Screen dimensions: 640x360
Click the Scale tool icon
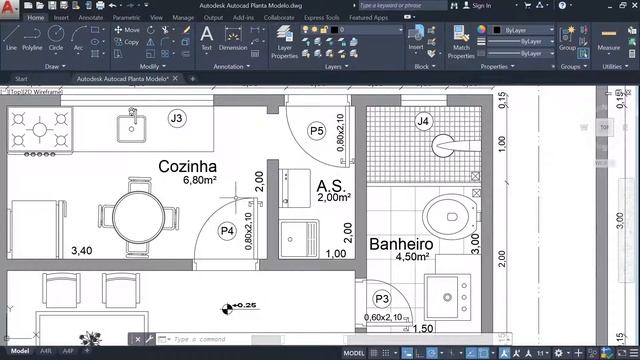[151, 53]
